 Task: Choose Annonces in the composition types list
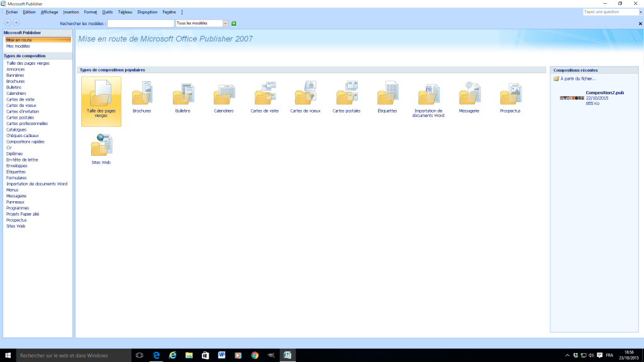point(15,69)
